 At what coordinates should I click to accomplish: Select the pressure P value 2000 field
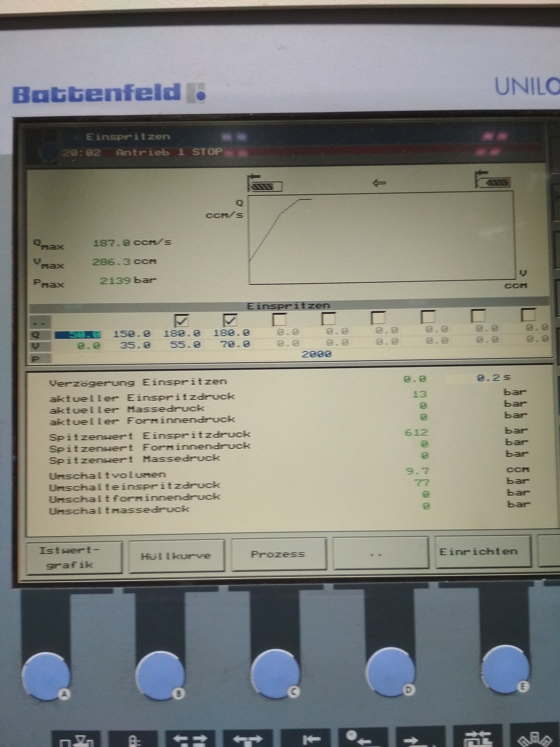click(x=316, y=354)
